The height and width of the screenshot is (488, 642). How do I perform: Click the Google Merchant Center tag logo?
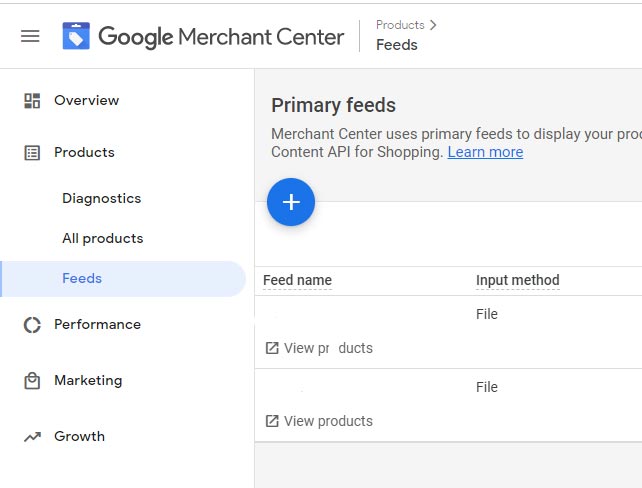point(76,36)
